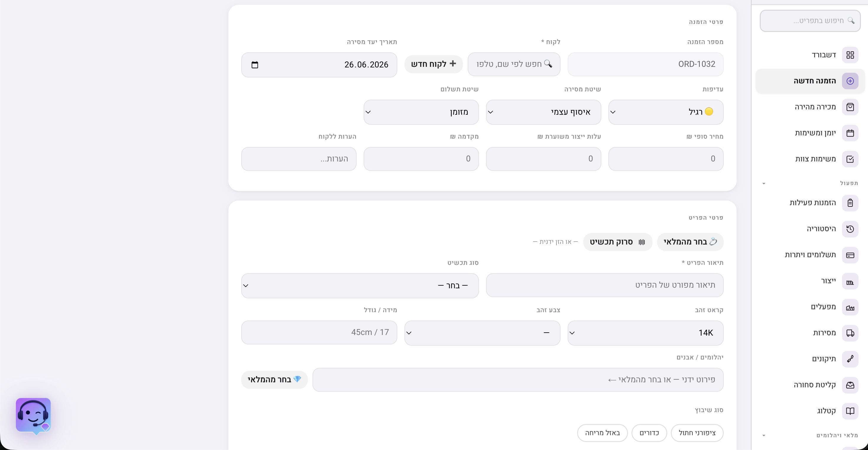The height and width of the screenshot is (450, 868).
Task: Open the support chat assistant avatar
Action: click(x=33, y=415)
